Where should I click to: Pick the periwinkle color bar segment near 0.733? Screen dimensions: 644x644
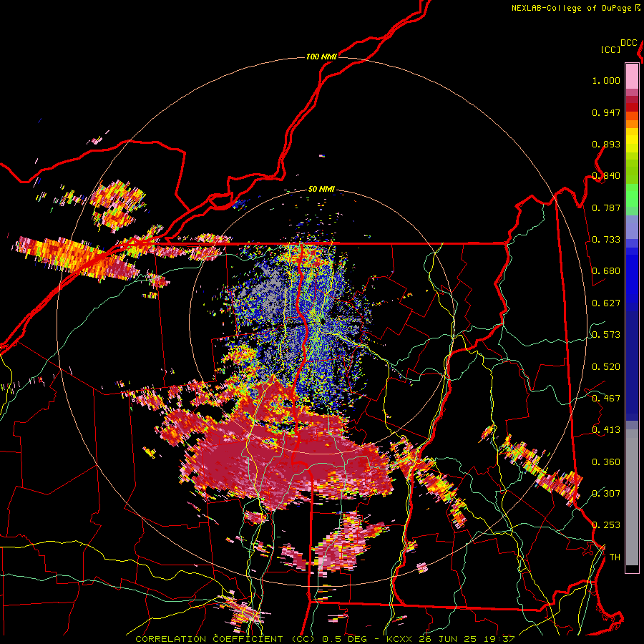click(632, 227)
